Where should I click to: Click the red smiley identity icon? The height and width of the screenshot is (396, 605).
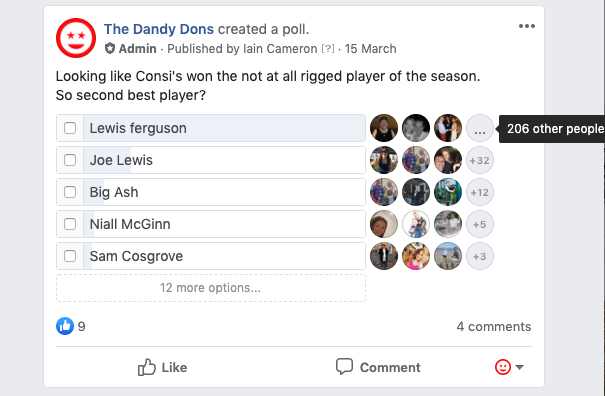[x=503, y=367]
